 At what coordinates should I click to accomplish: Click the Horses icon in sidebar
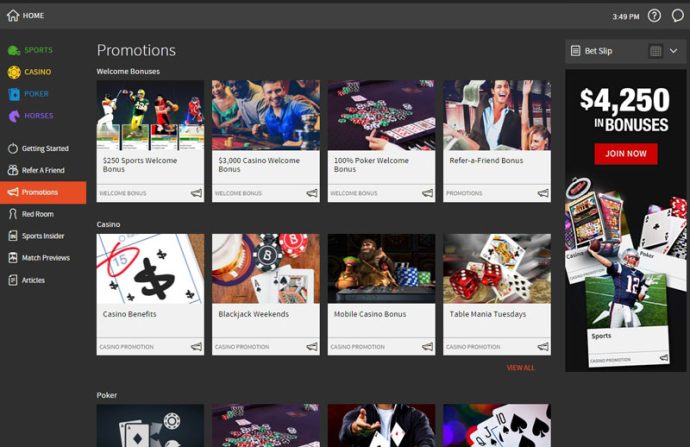point(14,116)
